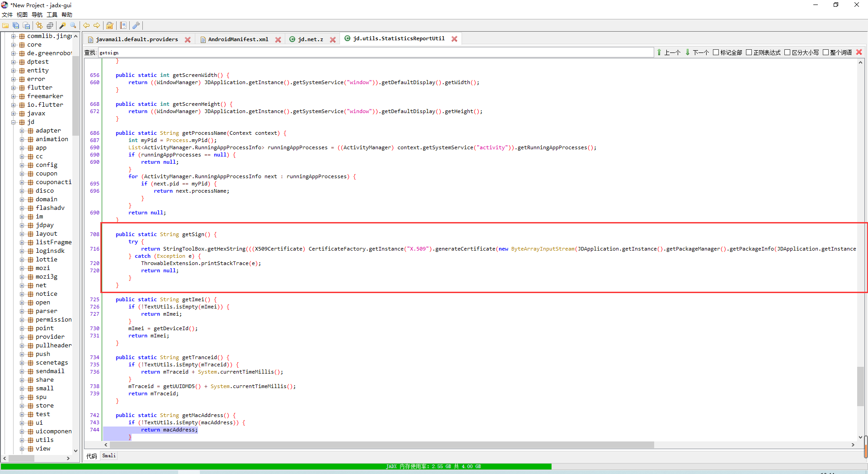Click the green up arrow previous icon
Screen dimensions: 868x474
click(659, 52)
